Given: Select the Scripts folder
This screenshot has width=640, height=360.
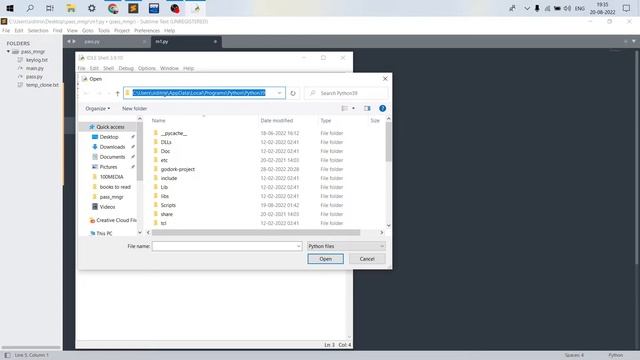Looking at the screenshot, I should pos(168,205).
